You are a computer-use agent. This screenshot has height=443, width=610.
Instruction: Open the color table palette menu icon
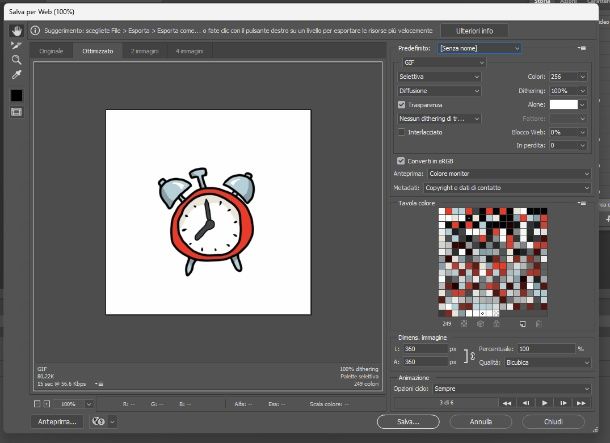point(582,203)
